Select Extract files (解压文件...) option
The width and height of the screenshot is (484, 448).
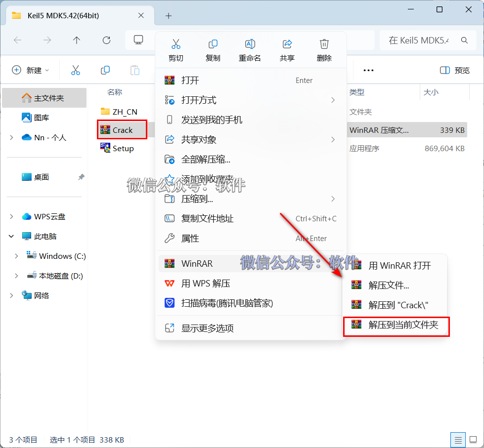point(395,285)
